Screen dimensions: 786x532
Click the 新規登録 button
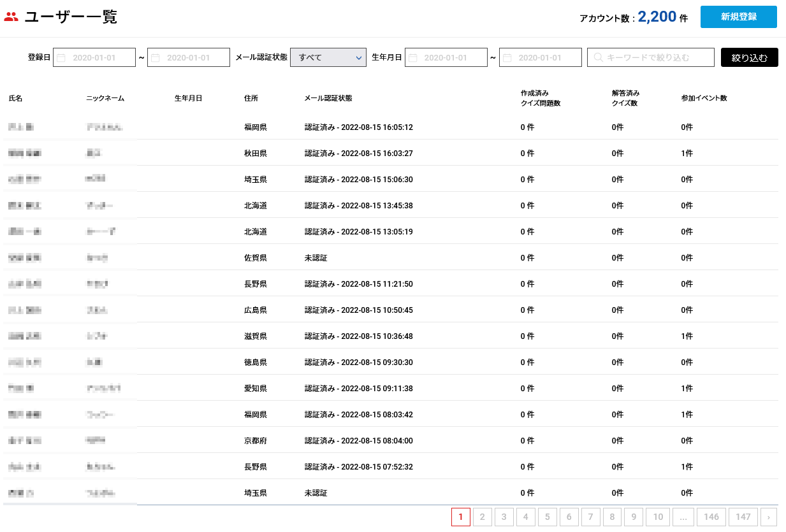click(738, 17)
